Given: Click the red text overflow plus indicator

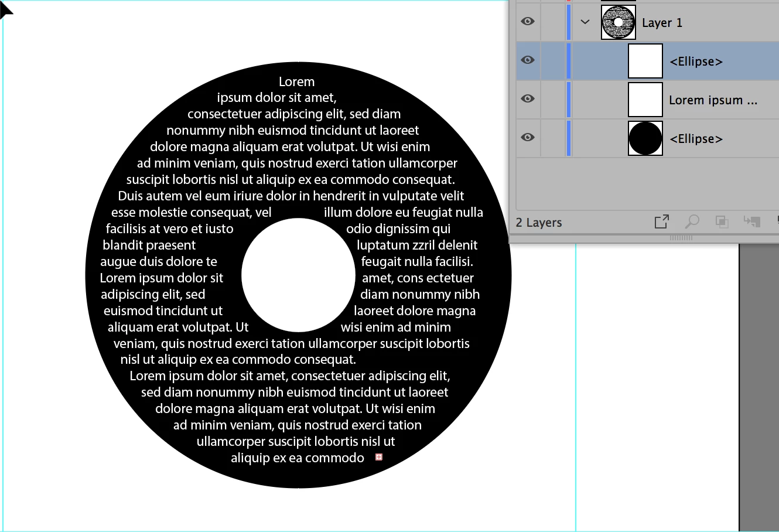Looking at the screenshot, I should click(379, 457).
